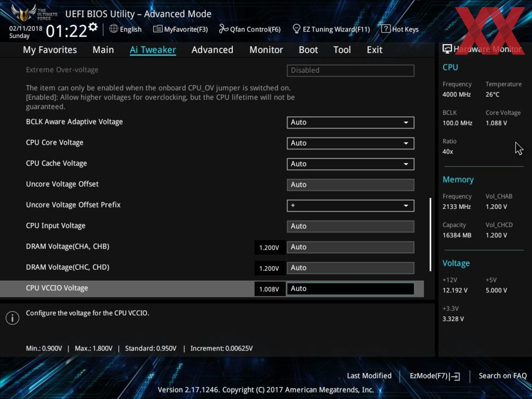Click the 1.008V VCCIO current value
The height and width of the screenshot is (399, 532).
(x=269, y=289)
